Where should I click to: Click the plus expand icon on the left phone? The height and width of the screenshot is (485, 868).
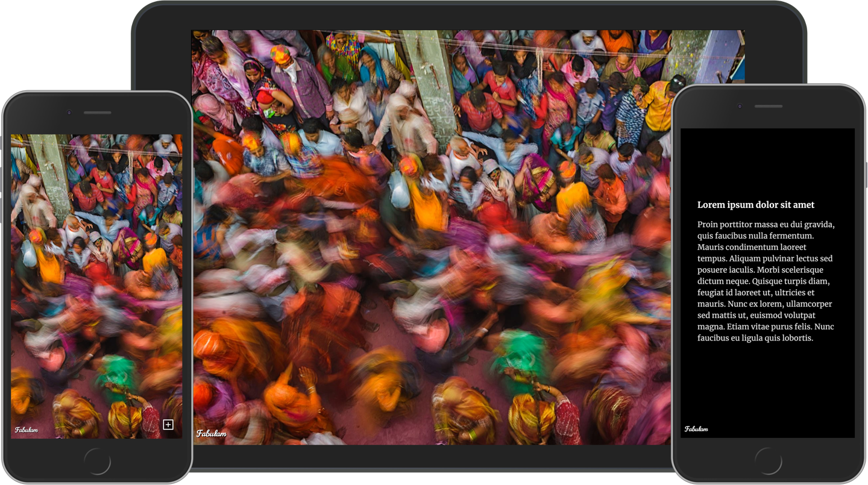point(167,425)
